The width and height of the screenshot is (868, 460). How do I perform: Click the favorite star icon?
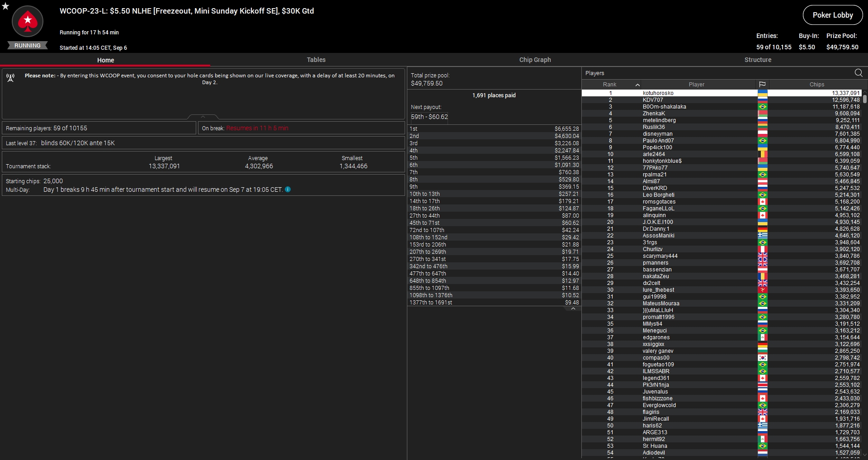pos(5,6)
